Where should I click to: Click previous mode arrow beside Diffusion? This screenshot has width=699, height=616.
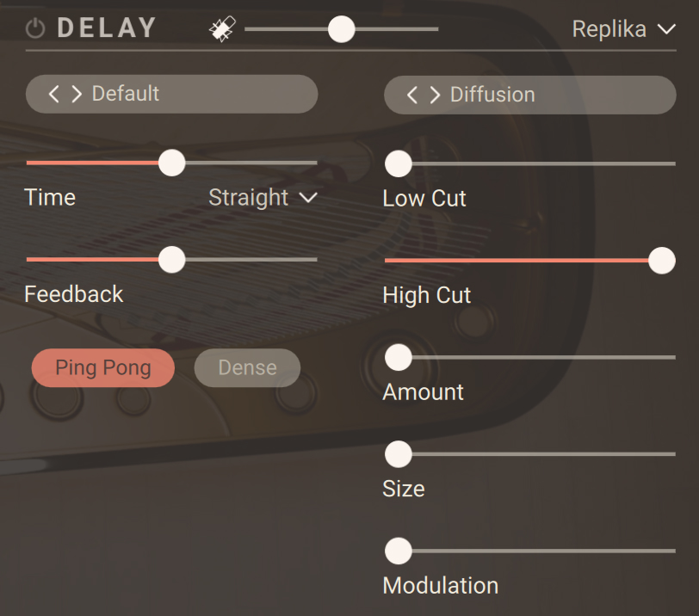pos(412,95)
